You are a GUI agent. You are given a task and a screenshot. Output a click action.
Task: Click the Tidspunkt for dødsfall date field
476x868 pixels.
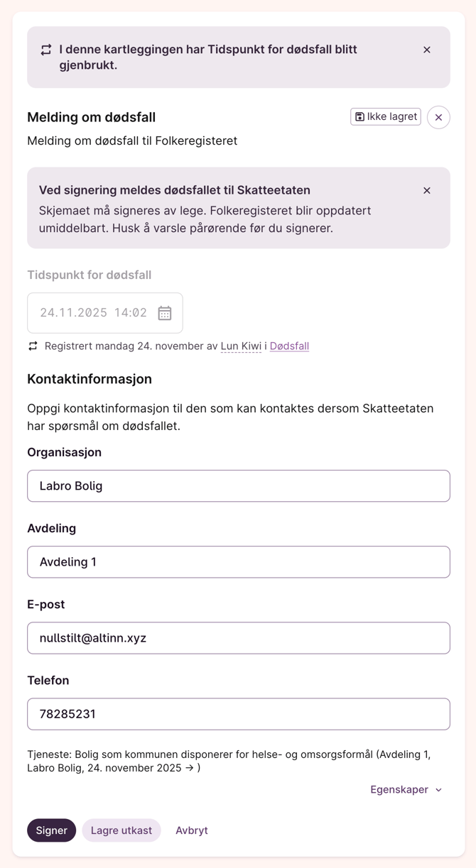pyautogui.click(x=94, y=313)
